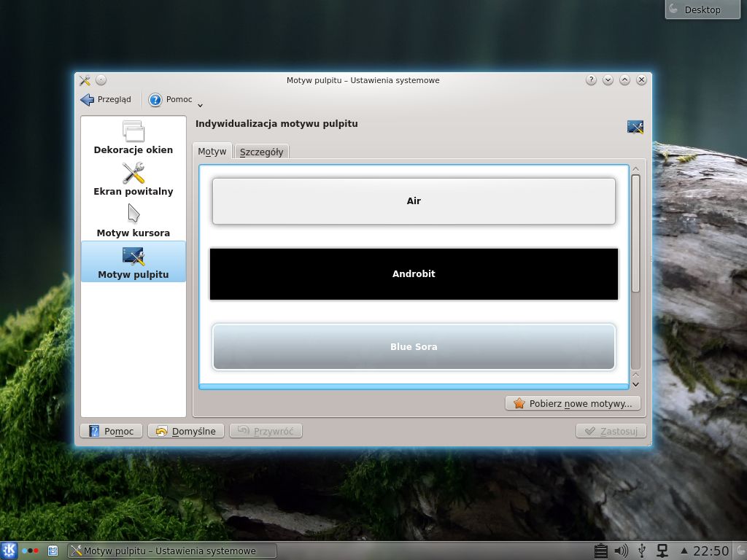
Task: Switch to the Motyw tab
Action: click(212, 151)
